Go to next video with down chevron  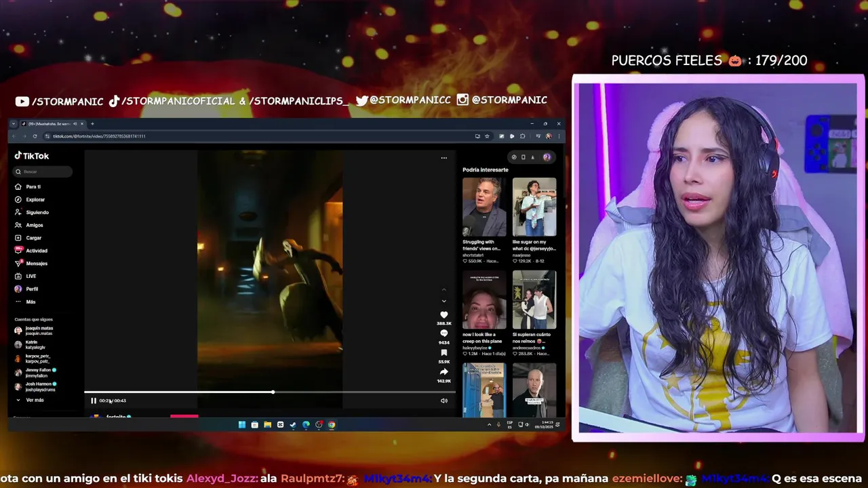point(444,301)
